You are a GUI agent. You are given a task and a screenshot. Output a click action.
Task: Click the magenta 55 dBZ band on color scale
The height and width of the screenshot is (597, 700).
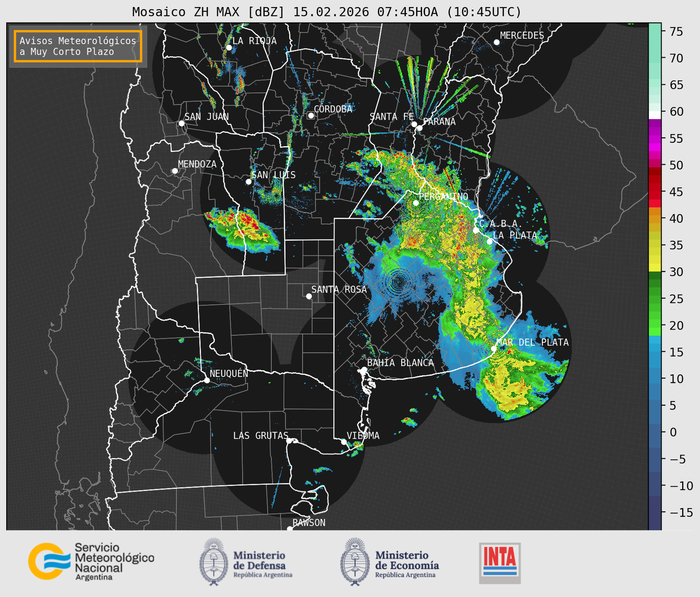coord(655,138)
